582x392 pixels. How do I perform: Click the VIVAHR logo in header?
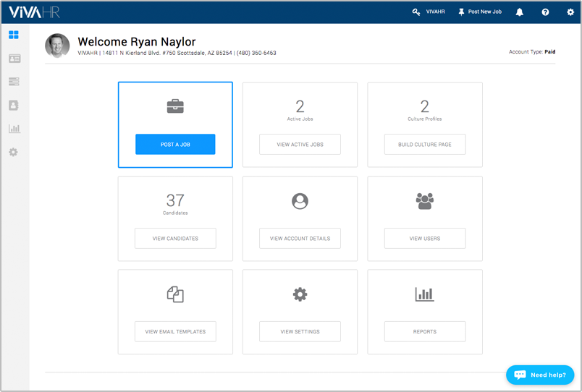(34, 12)
